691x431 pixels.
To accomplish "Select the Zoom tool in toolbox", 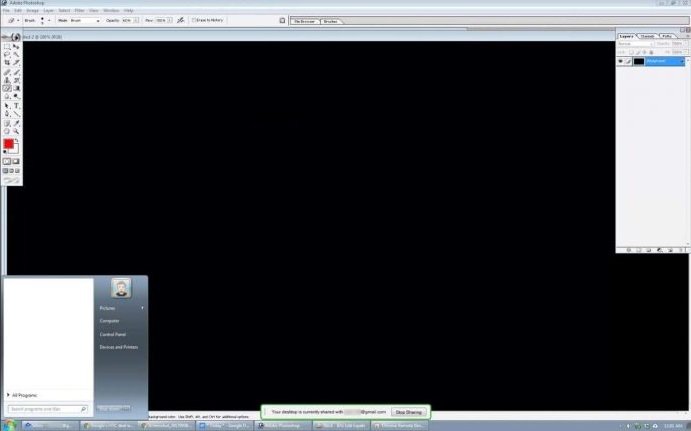I will pyautogui.click(x=16, y=131).
